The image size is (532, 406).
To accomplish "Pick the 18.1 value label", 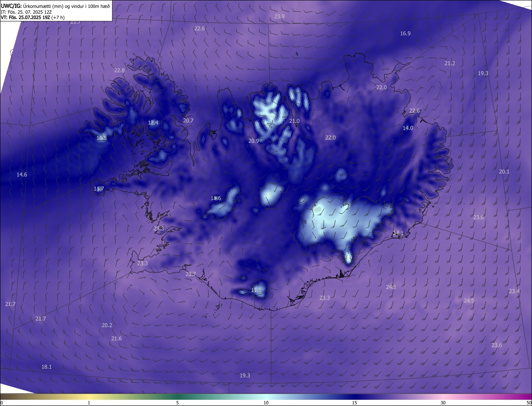I will [47, 367].
